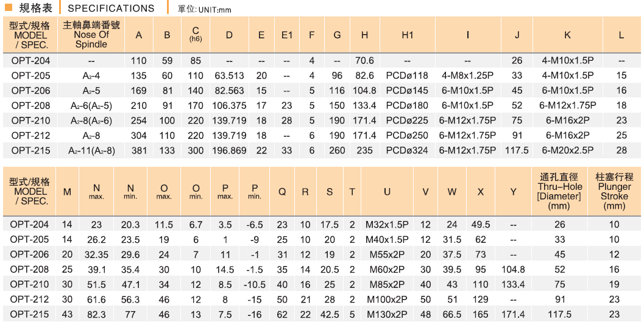
Task: Select the M130x2P cell
Action: (x=387, y=314)
